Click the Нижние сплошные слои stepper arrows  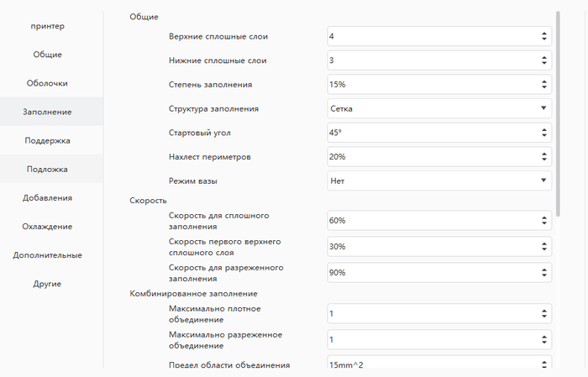pos(544,60)
